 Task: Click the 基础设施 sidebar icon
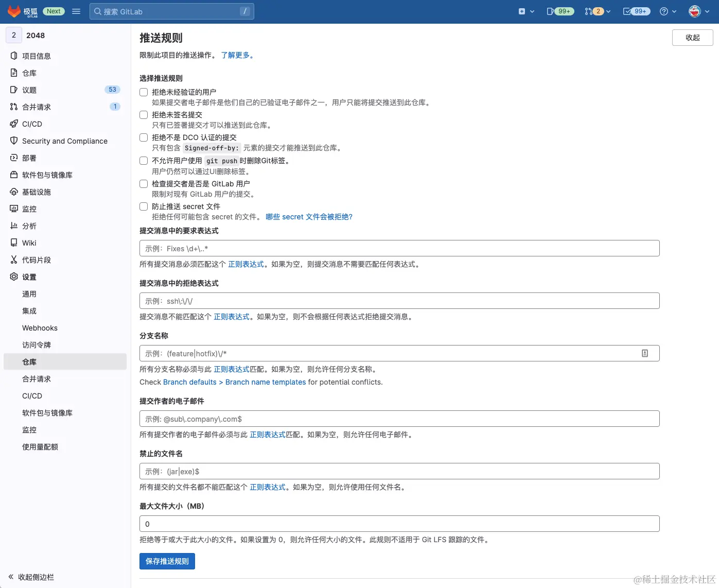click(14, 192)
